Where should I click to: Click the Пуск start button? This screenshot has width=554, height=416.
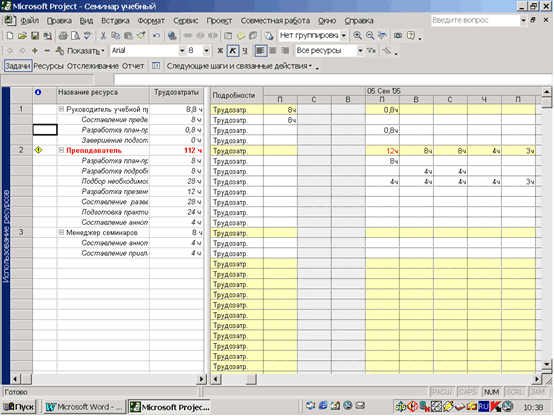[x=19, y=407]
